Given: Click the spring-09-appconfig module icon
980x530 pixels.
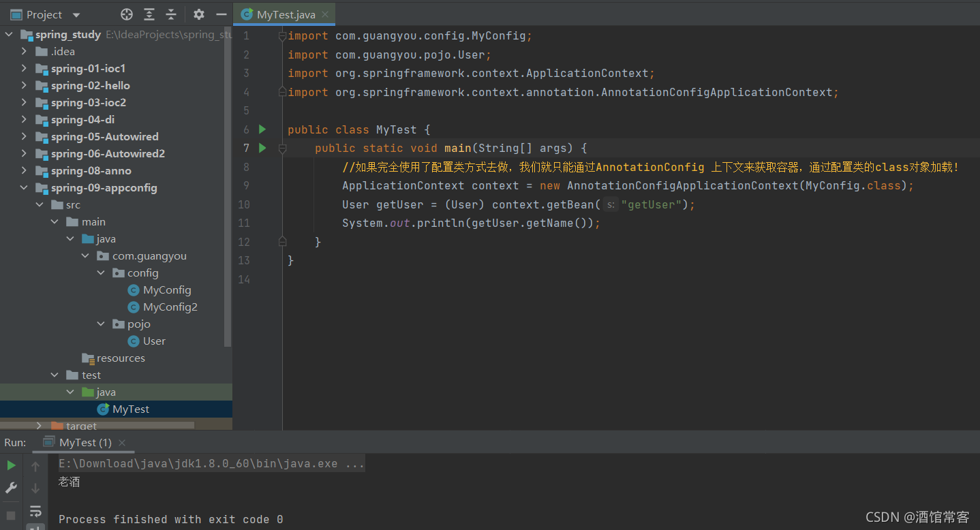Looking at the screenshot, I should (x=42, y=188).
